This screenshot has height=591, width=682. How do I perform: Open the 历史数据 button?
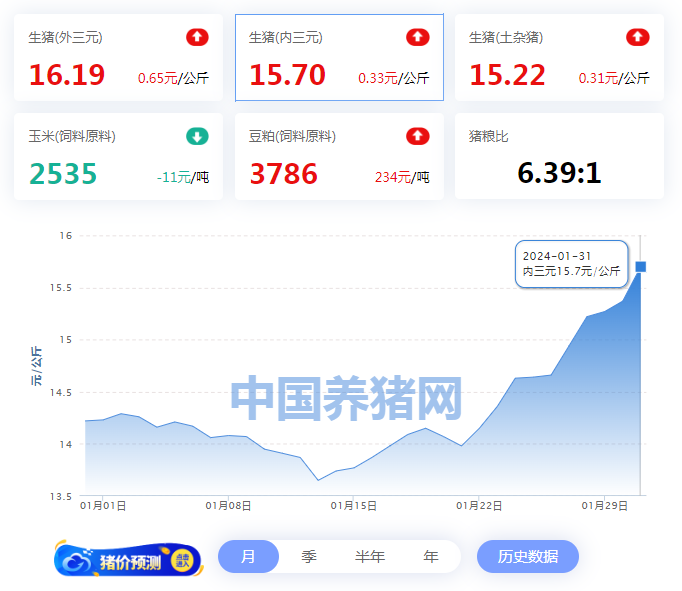coord(528,557)
